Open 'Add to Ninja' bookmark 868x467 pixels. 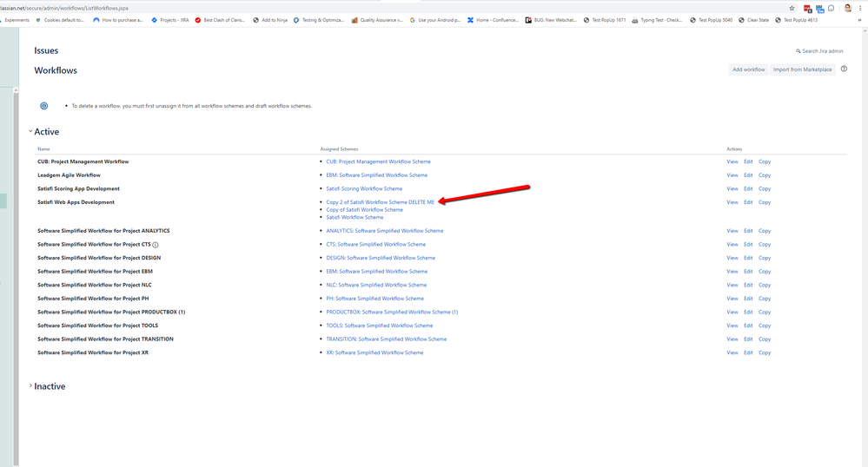pyautogui.click(x=270, y=20)
